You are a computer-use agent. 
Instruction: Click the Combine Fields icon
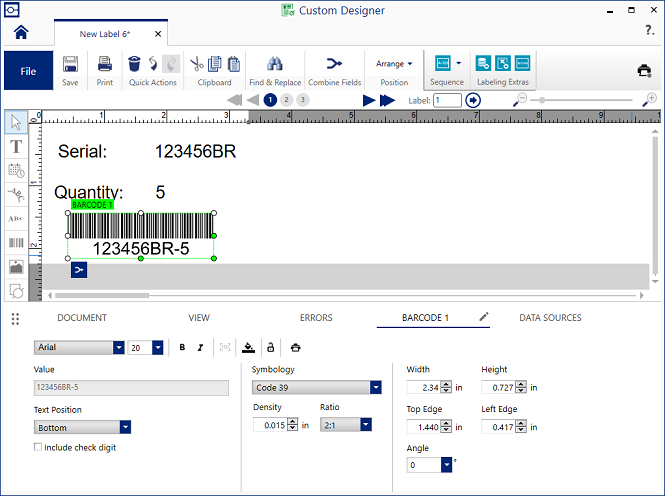[x=335, y=64]
